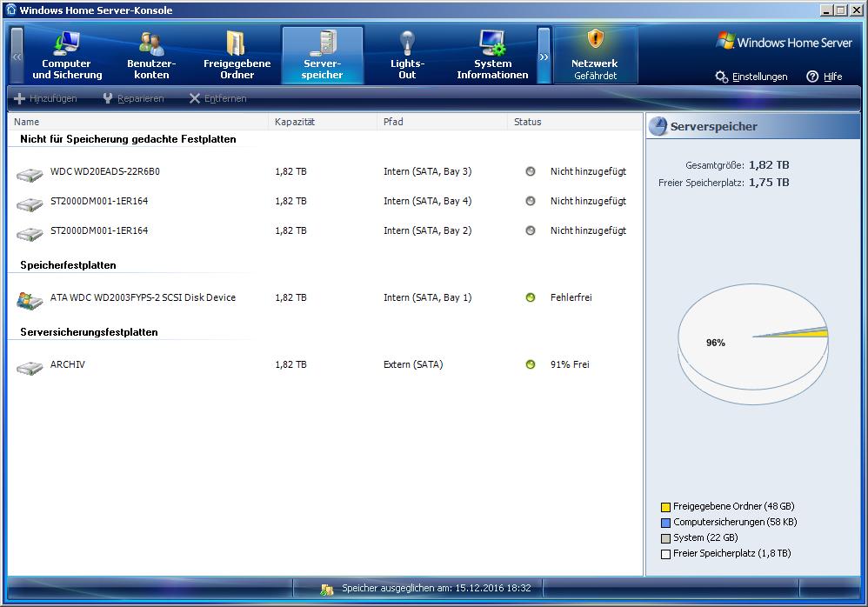Viewport: 868px width, 607px height.
Task: Close the Windows Home Server-Konsole window
Action: coord(855,10)
